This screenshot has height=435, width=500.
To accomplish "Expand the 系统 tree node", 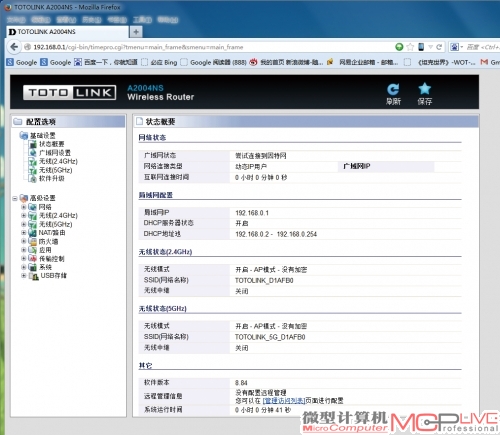I will click(x=24, y=267).
